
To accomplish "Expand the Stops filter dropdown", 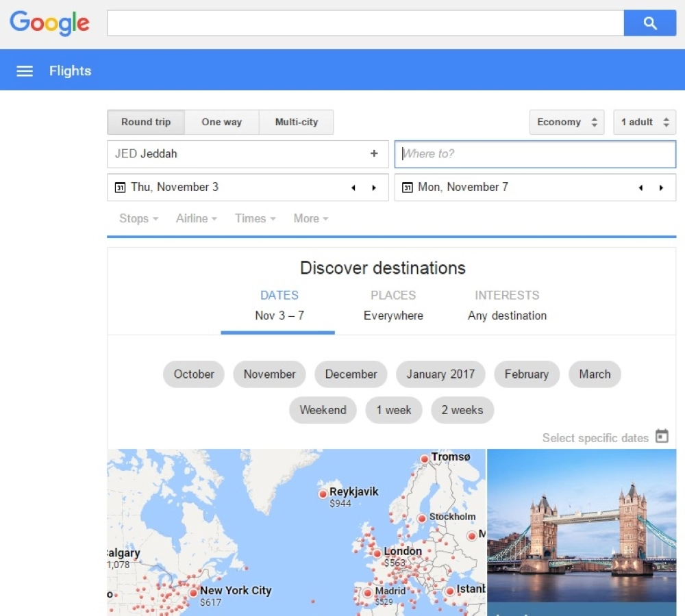I will tap(138, 219).
